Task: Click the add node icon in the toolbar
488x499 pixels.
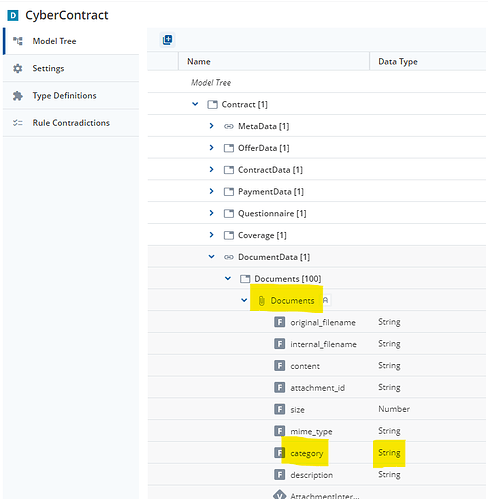Action: coord(167,40)
